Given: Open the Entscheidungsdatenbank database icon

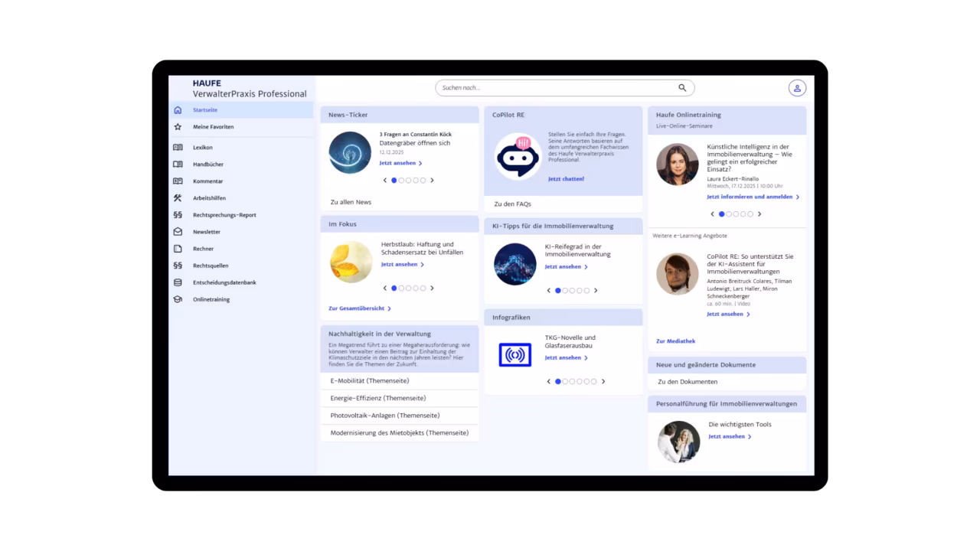Looking at the screenshot, I should 178,282.
